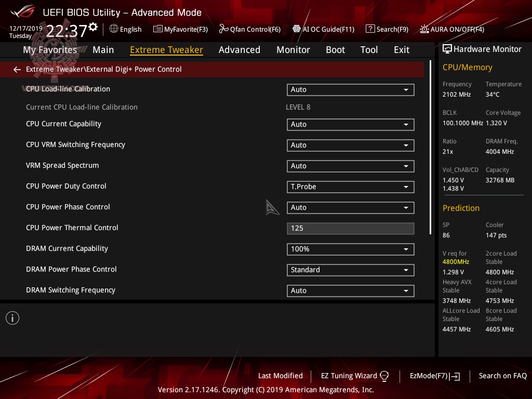This screenshot has width=532, height=399.
Task: Click Extreme Tweaker breadcrumb path
Action: click(x=104, y=69)
